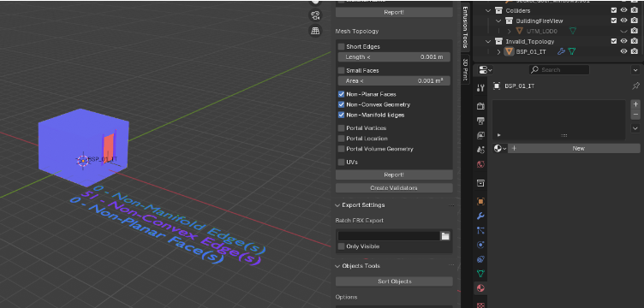Viewport: 644px width, 308px height.
Task: Open the Particles properties tab
Action: pyautogui.click(x=480, y=230)
